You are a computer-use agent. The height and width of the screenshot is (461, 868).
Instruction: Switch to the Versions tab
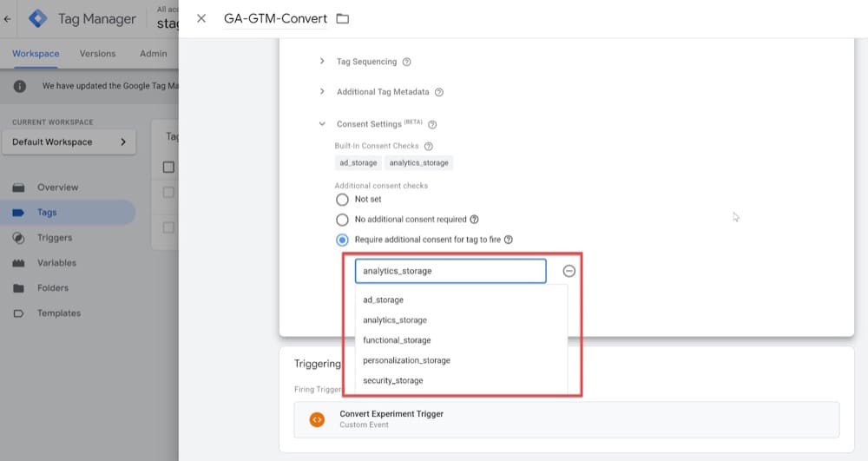point(97,54)
